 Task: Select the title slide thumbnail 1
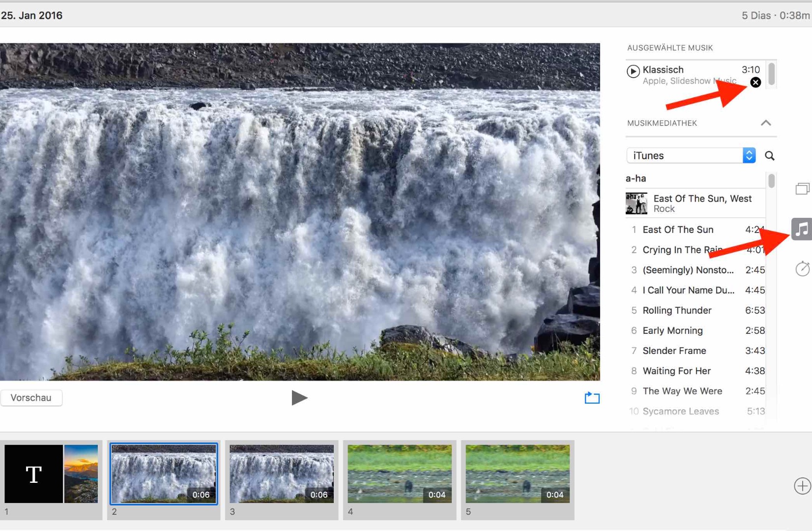51,474
